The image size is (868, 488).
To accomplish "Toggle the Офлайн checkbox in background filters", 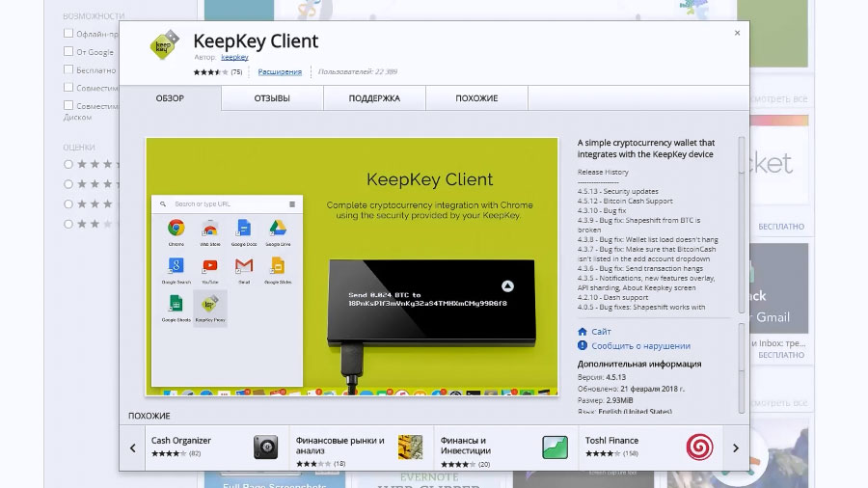I will pos(68,33).
